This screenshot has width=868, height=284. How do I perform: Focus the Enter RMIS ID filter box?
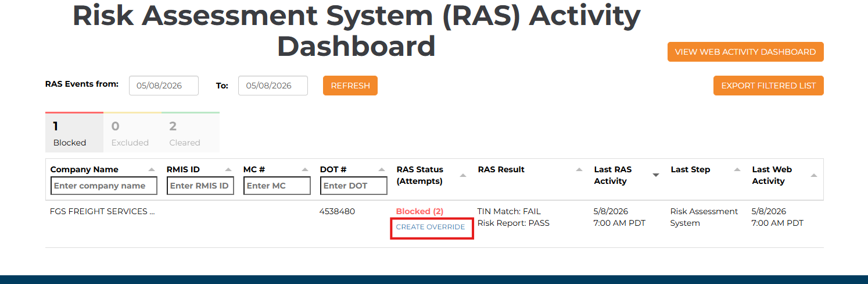click(x=200, y=186)
